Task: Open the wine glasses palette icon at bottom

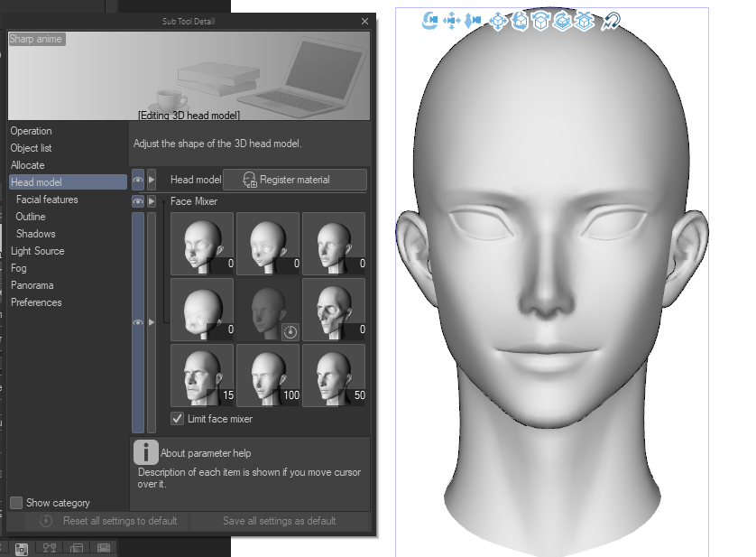Action: 50,548
